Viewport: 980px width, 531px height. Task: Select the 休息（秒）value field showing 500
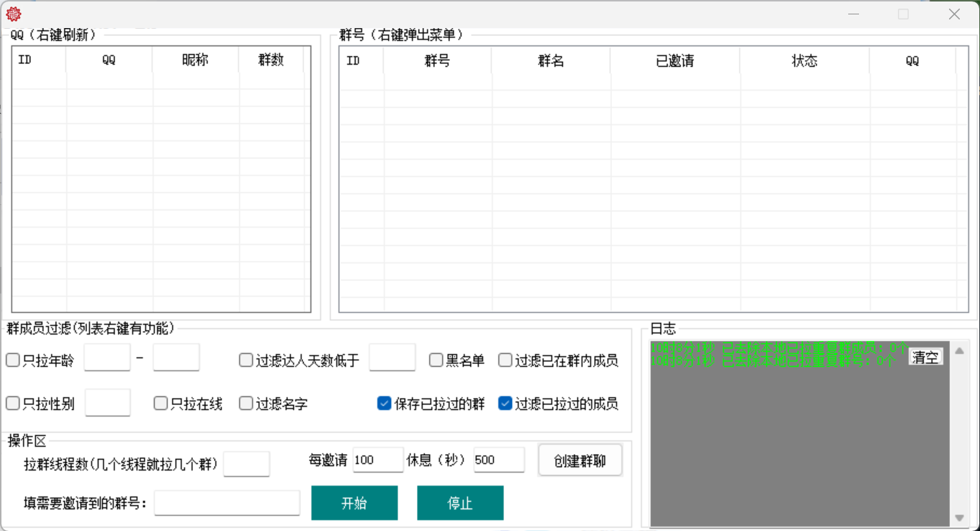[499, 460]
